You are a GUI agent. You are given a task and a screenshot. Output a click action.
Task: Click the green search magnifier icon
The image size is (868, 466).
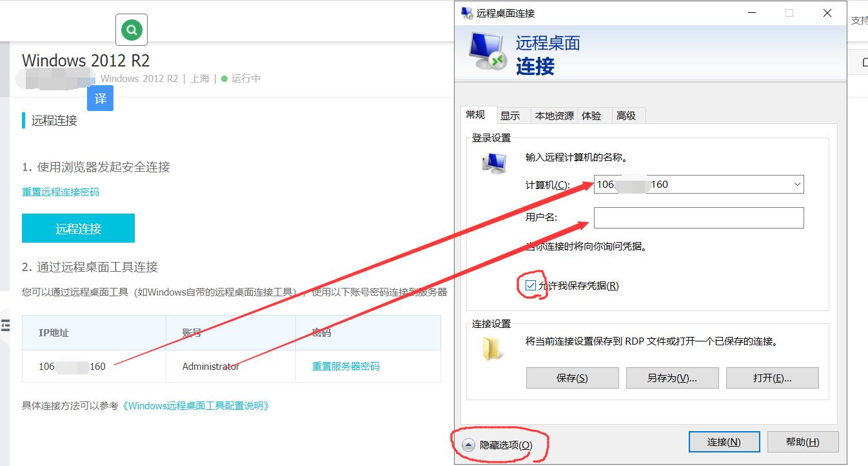coord(132,30)
